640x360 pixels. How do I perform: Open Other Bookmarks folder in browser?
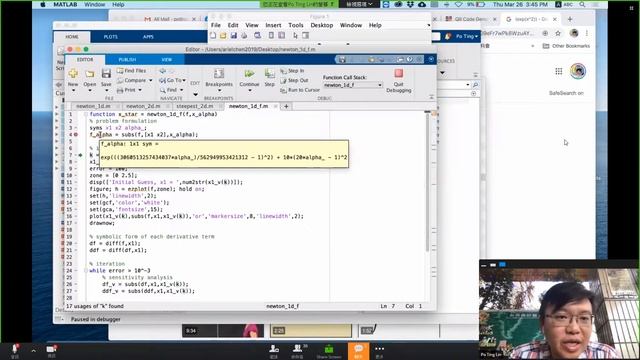pos(566,46)
